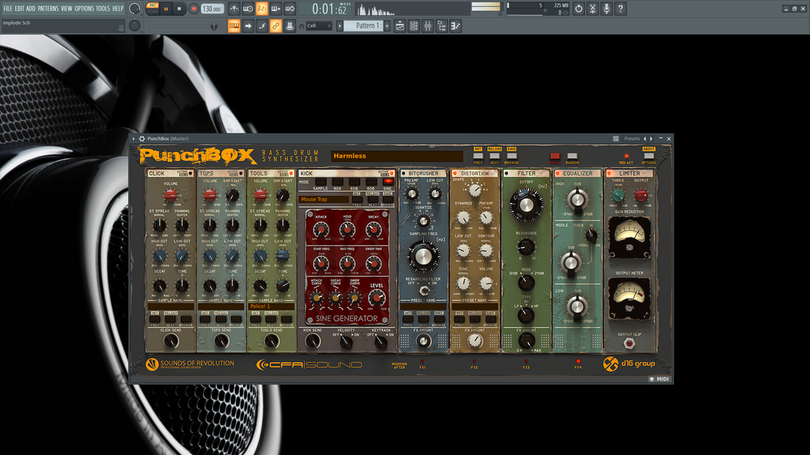Open the Presets dropdown in PunchBox titlebar

[x=631, y=139]
